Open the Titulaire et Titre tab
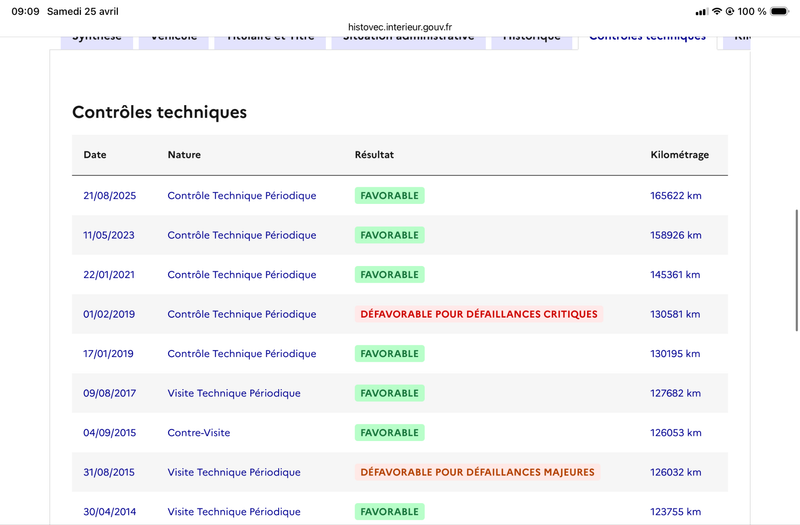Image resolution: width=800 pixels, height=525 pixels. pyautogui.click(x=270, y=41)
